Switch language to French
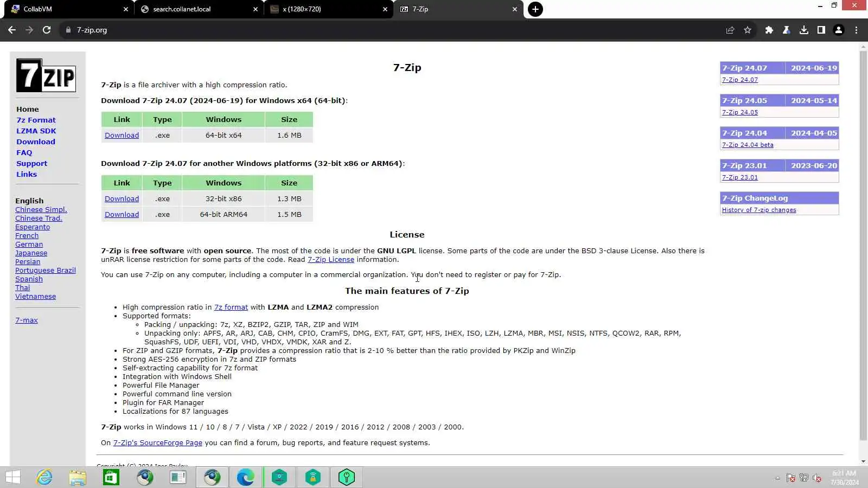The height and width of the screenshot is (488, 868). click(27, 236)
